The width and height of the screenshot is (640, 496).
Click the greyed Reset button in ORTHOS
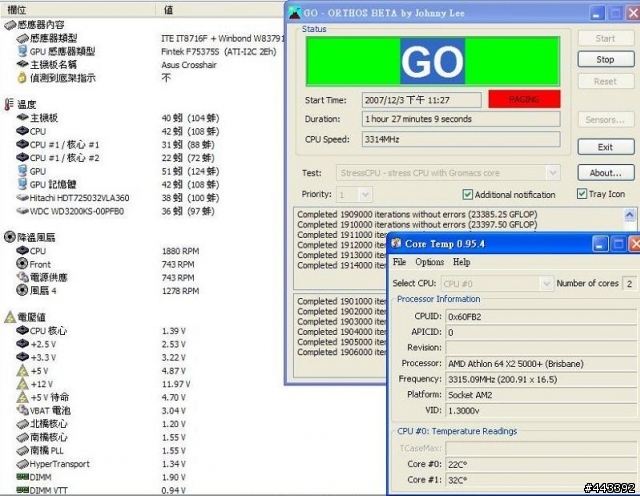pyautogui.click(x=606, y=81)
